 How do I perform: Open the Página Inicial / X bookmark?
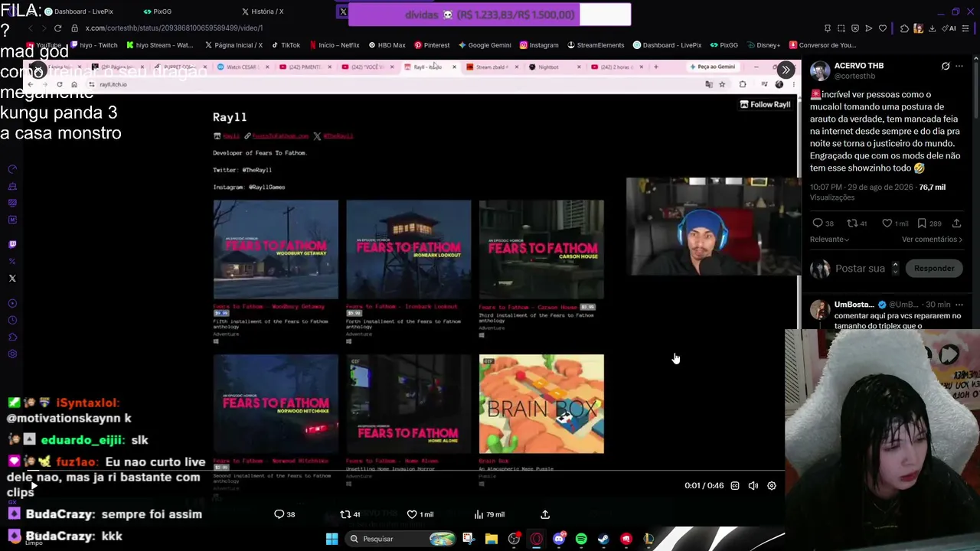pos(234,45)
